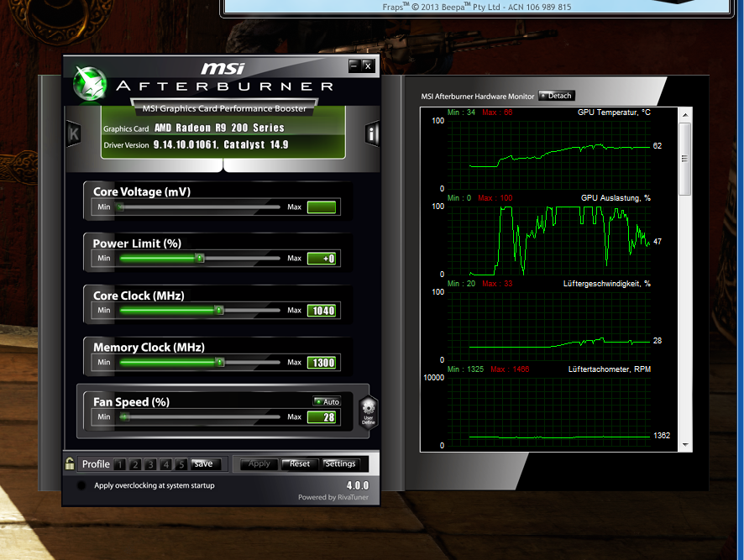Click the Kombustor 'K' side button

pyautogui.click(x=74, y=133)
